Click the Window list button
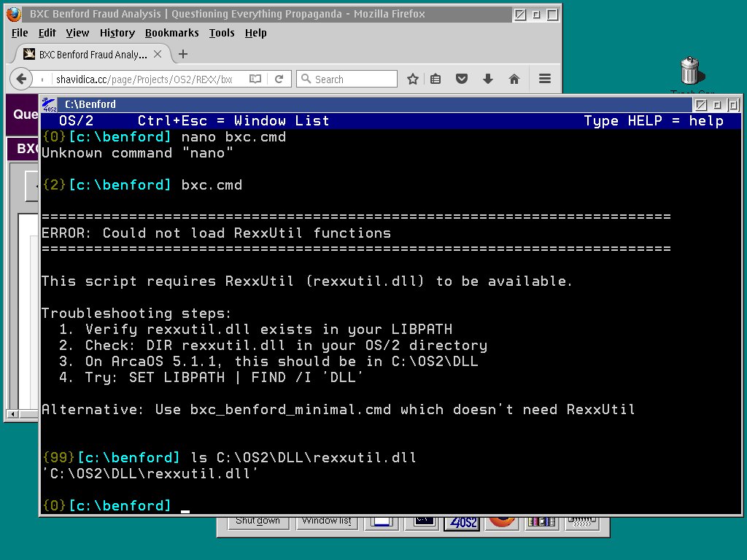747x560 pixels. (326, 521)
